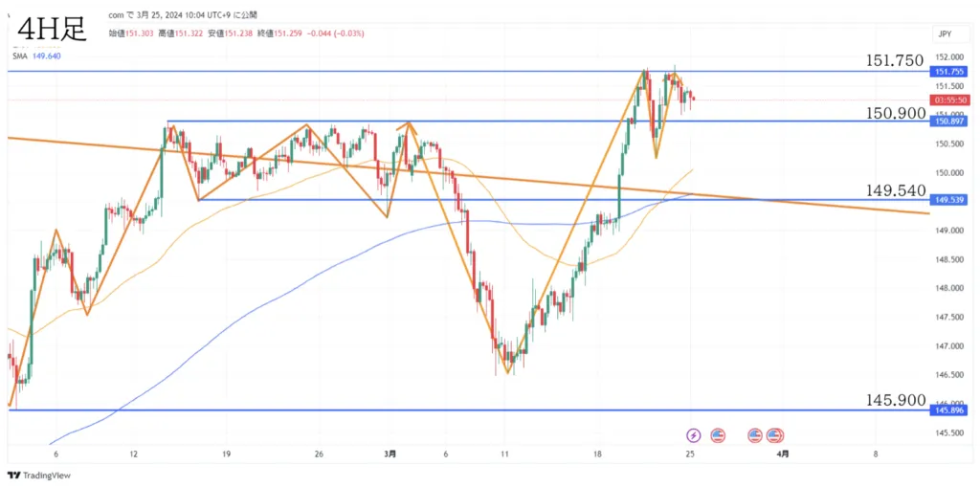The width and height of the screenshot is (980, 487).
Task: Click the purple lightning bolt event icon
Action: pos(694,434)
